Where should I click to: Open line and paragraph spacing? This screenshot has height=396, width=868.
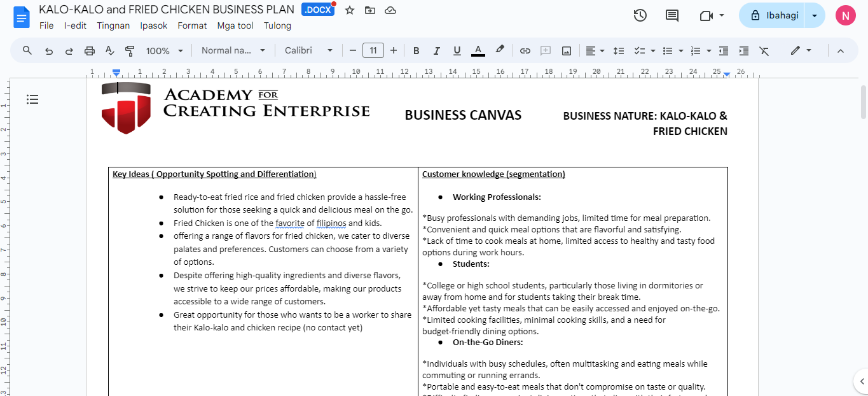(618, 50)
